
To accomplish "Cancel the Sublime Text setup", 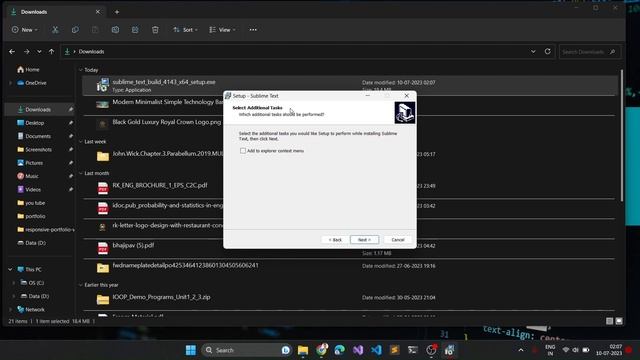I will [x=398, y=240].
